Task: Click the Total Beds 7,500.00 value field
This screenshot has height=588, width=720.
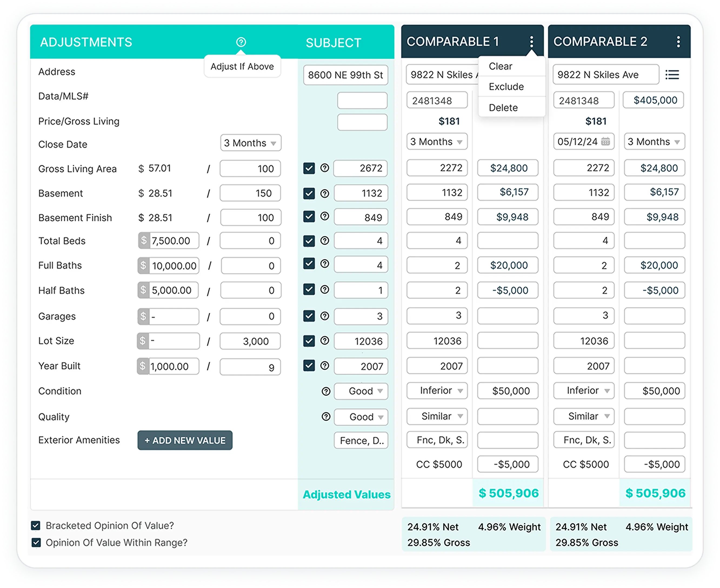Action: point(168,240)
